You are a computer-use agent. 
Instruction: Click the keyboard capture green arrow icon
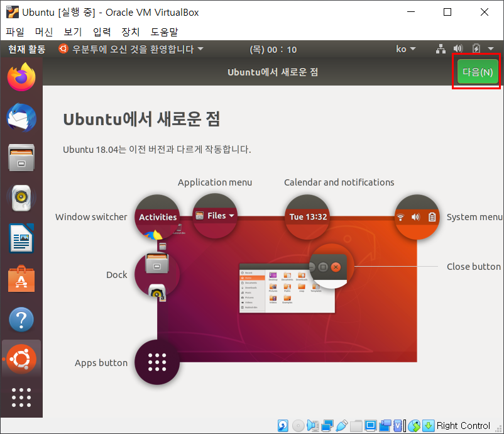click(428, 426)
